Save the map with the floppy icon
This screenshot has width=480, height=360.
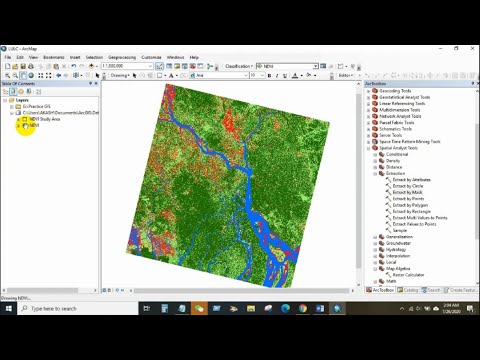pyautogui.click(x=23, y=66)
